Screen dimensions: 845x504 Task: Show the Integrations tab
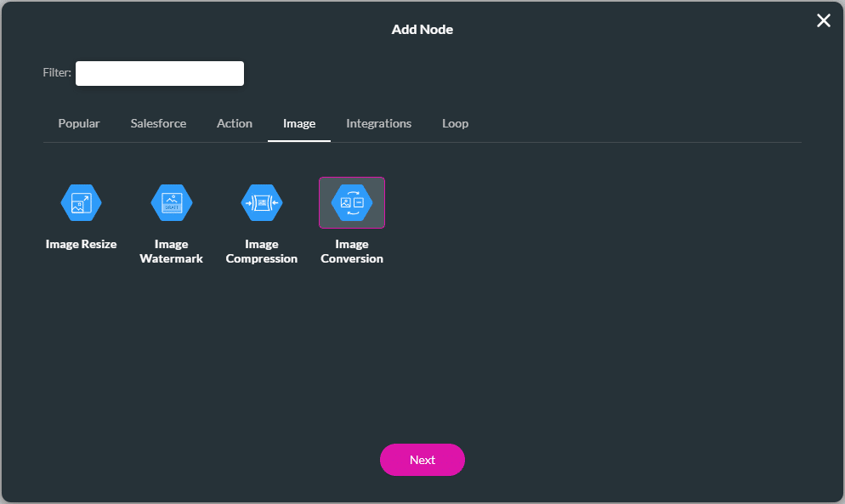(x=378, y=123)
